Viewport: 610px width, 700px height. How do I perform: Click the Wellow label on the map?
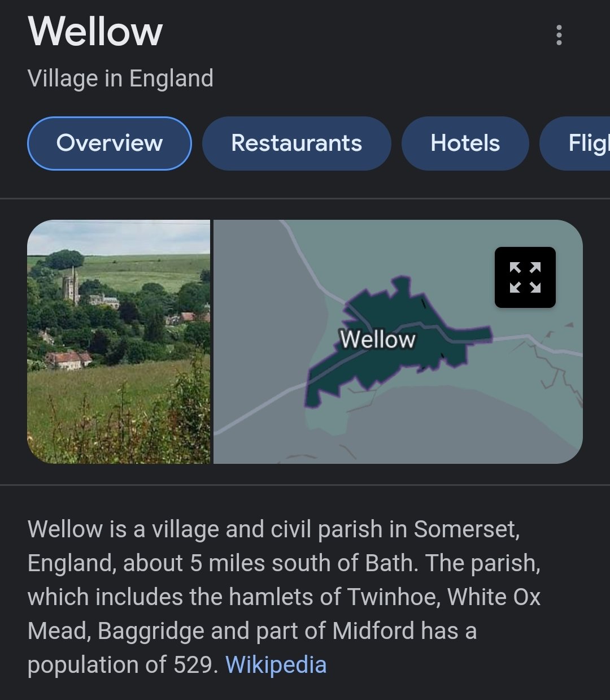tap(377, 340)
